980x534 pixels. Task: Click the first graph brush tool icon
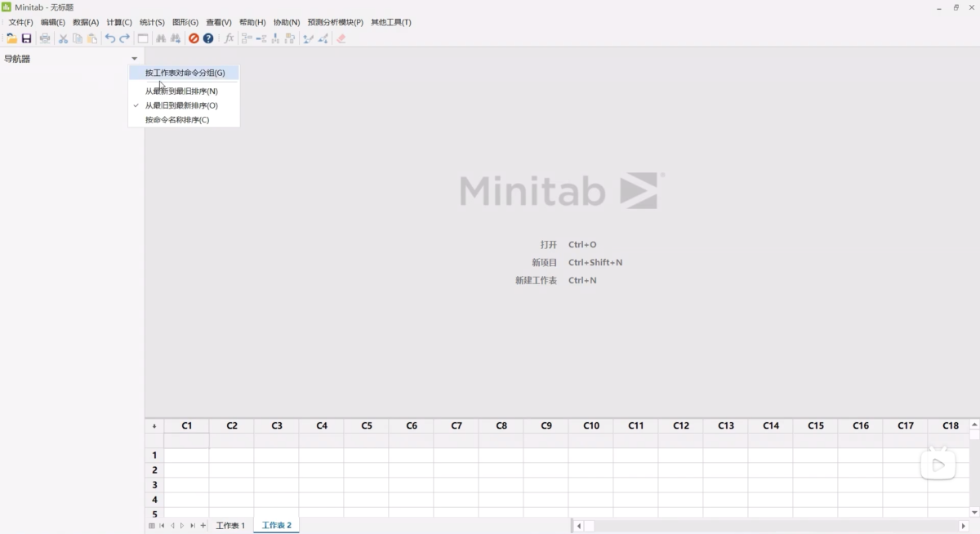309,38
